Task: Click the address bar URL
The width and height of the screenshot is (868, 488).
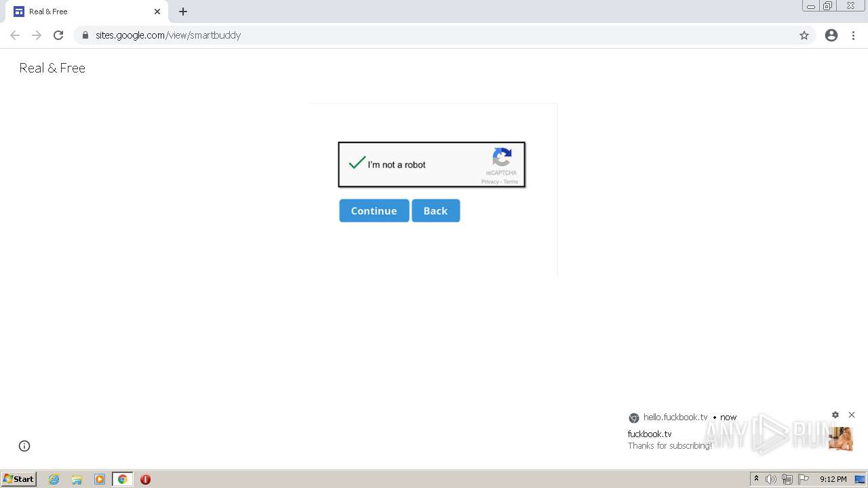Action: (168, 35)
